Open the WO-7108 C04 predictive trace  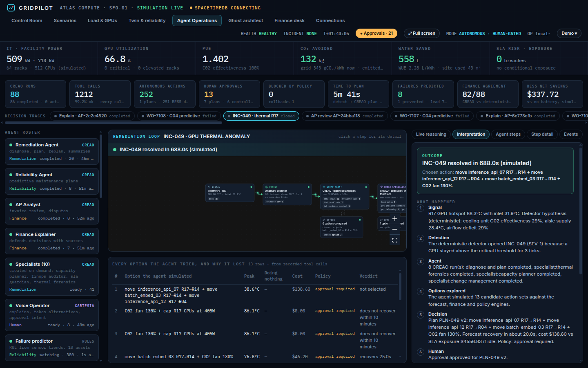tap(179, 116)
